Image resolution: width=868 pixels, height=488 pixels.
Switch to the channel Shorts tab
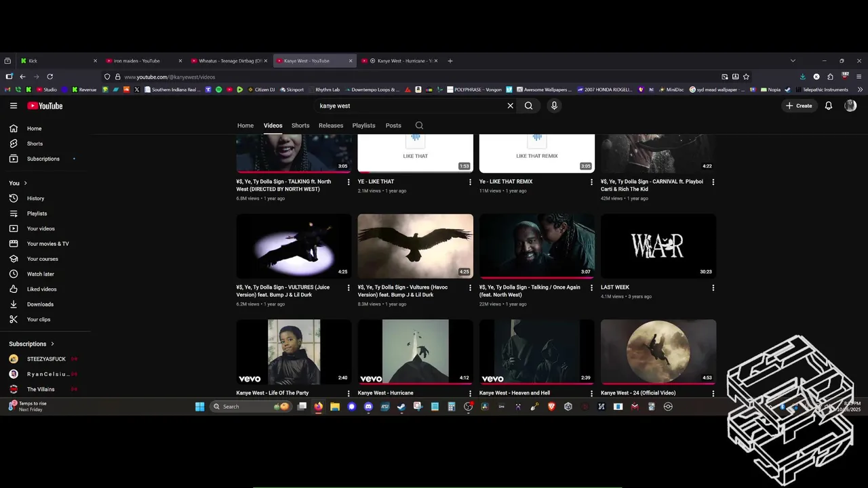pos(300,125)
